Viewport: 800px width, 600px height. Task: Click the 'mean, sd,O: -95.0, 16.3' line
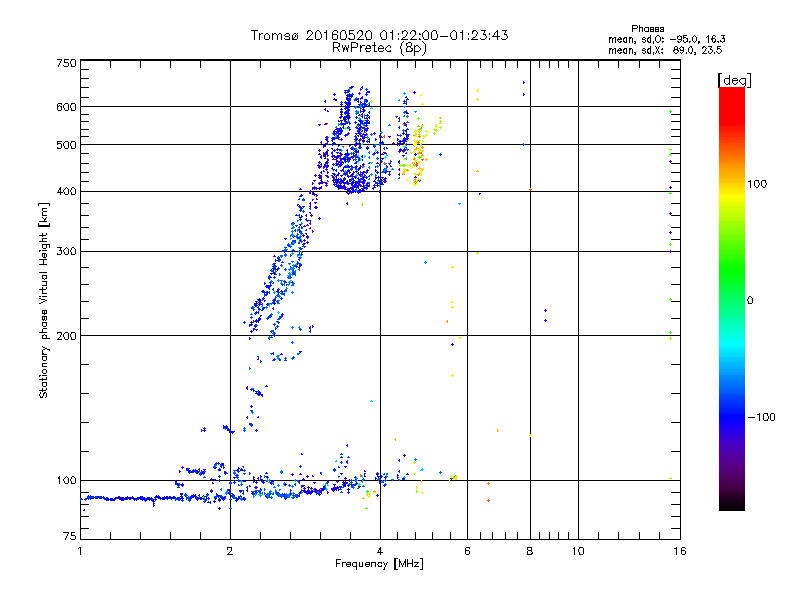tap(667, 39)
